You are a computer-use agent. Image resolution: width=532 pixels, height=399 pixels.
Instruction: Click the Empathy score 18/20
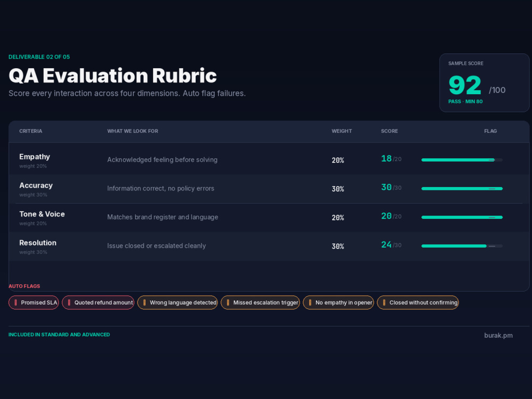(x=391, y=159)
